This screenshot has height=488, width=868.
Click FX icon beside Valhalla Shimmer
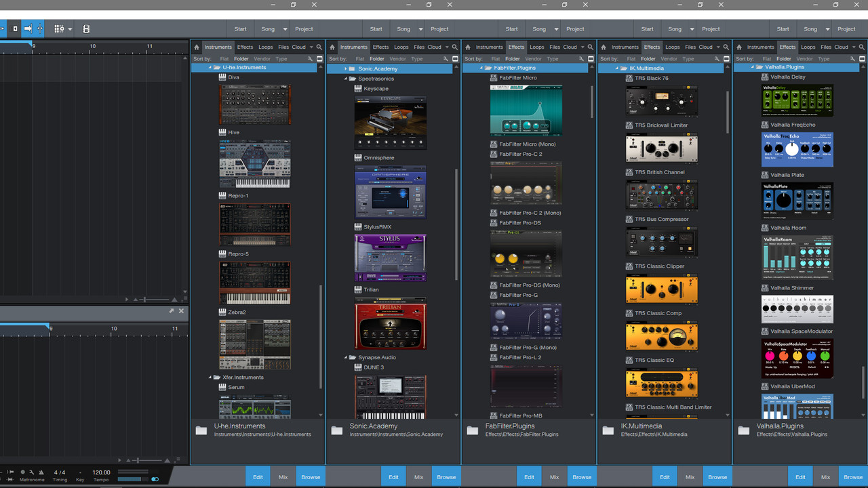[x=765, y=288]
